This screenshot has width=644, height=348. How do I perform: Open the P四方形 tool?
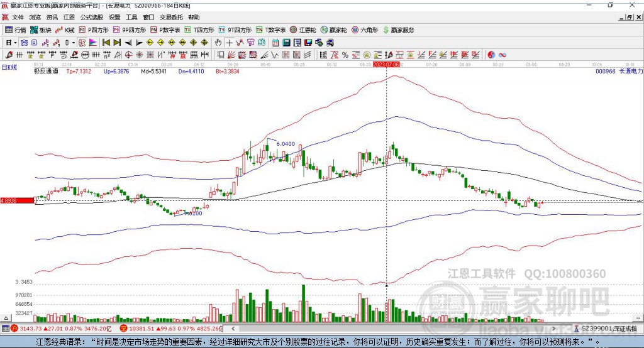click(x=94, y=30)
